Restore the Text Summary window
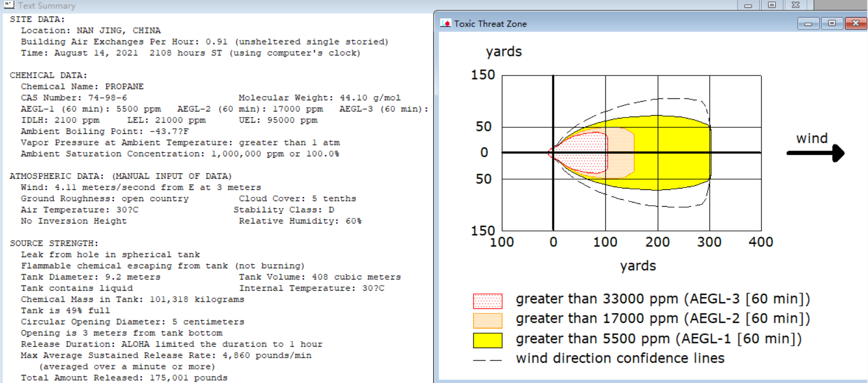868x383 pixels. [772, 5]
